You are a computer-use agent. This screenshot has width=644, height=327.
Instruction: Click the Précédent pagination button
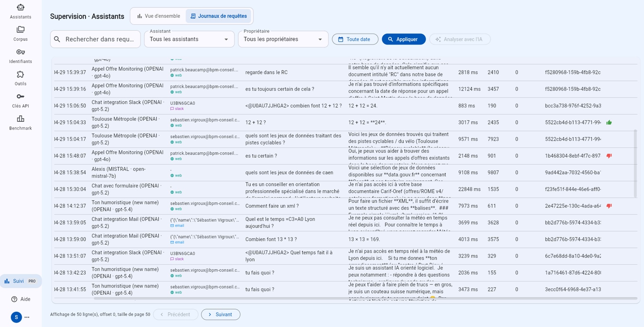pyautogui.click(x=175, y=314)
